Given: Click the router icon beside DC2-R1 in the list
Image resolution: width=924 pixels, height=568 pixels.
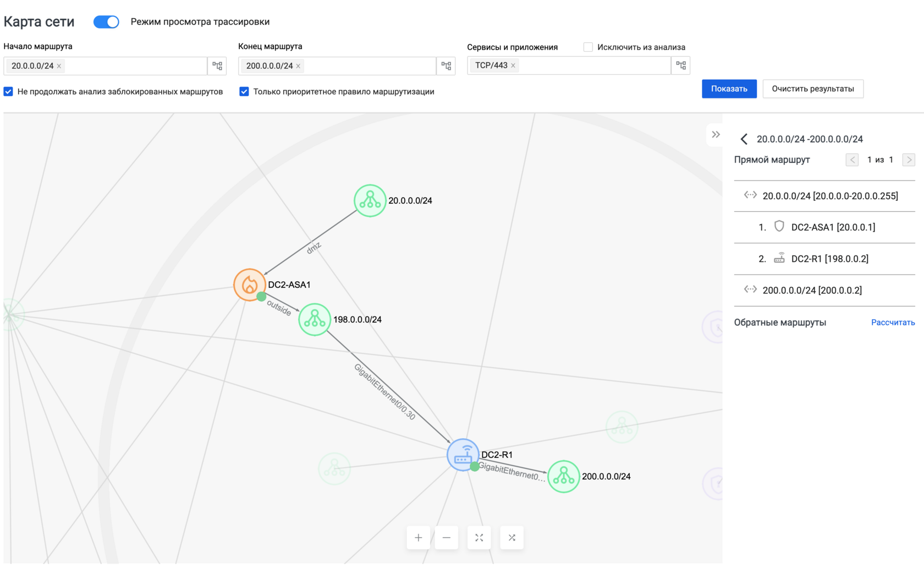Looking at the screenshot, I should [779, 258].
